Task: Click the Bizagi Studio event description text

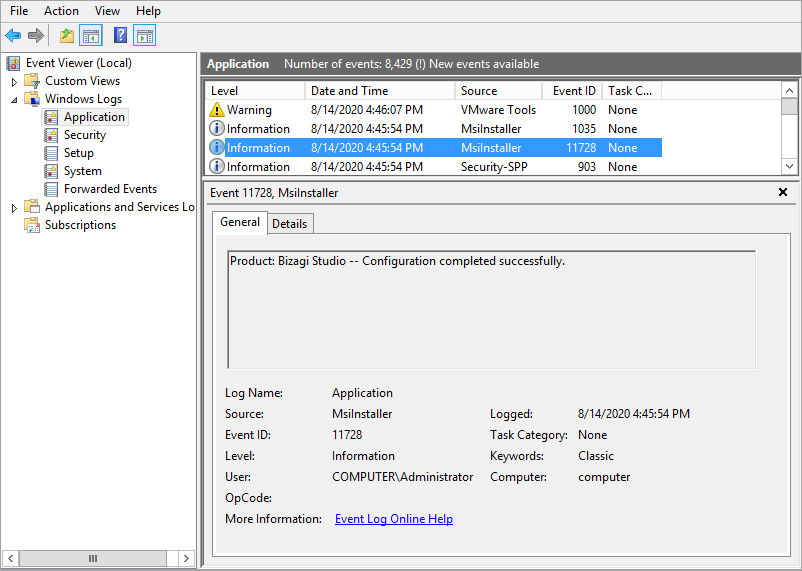Action: pos(397,261)
